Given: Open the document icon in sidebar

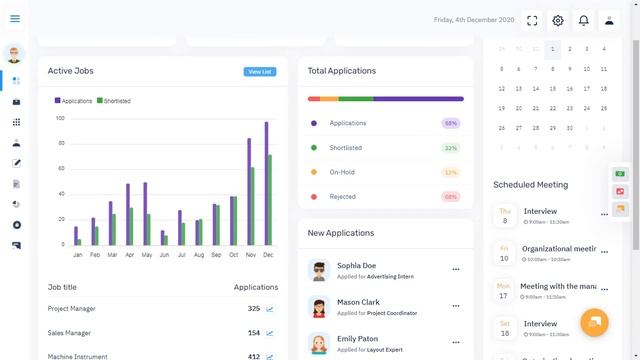Looking at the screenshot, I should tap(16, 184).
